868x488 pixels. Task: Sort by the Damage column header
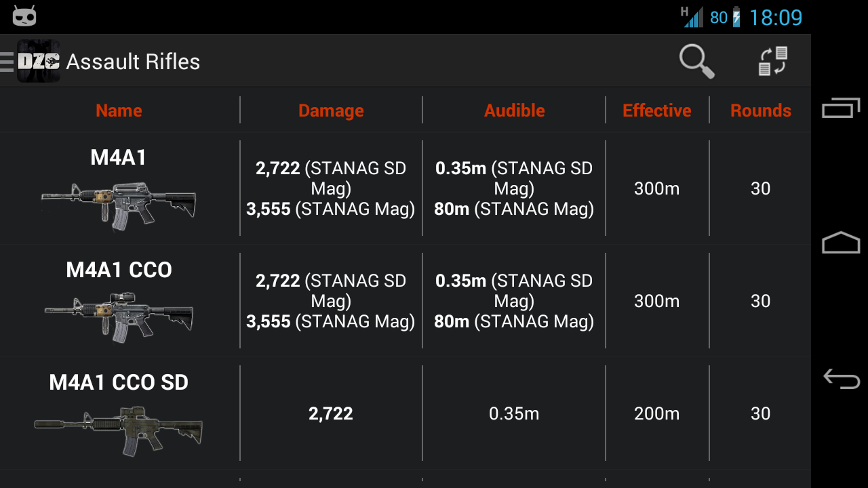[x=331, y=110]
